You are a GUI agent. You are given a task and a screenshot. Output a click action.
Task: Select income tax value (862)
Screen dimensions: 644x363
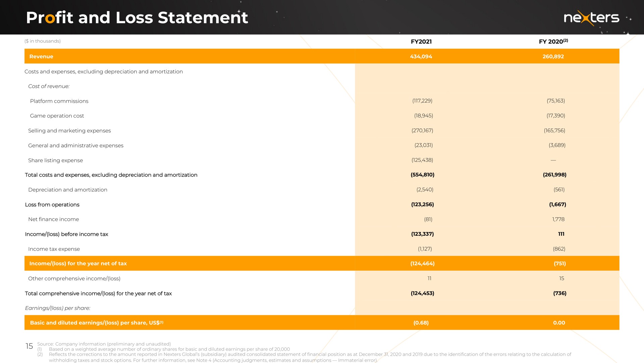(559, 249)
